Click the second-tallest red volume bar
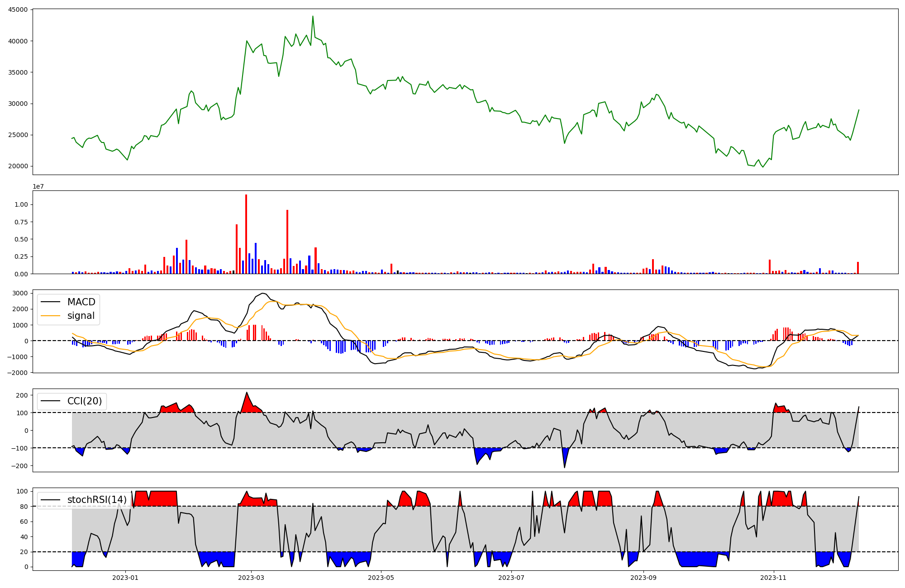This screenshot has height=588, width=905. point(287,242)
